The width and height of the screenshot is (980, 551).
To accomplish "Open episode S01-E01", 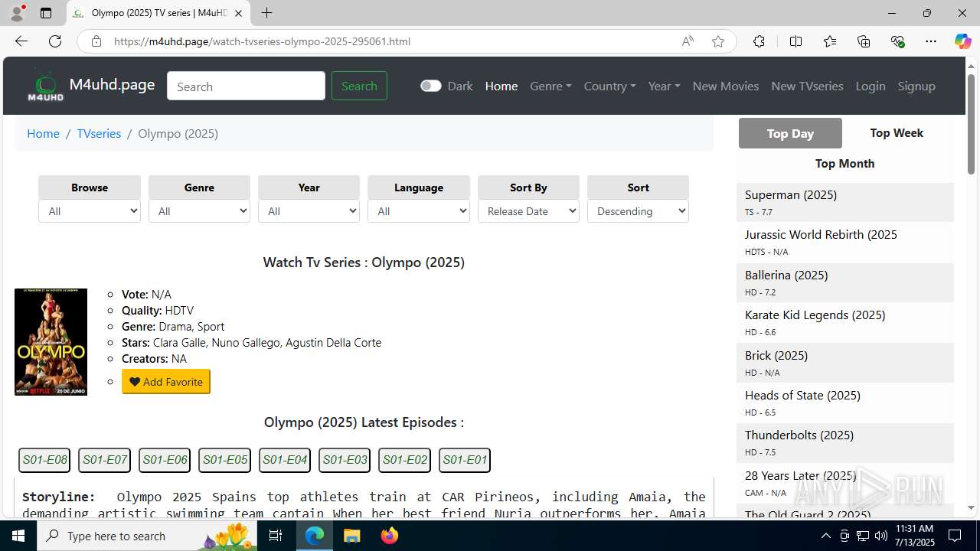I will 465,460.
